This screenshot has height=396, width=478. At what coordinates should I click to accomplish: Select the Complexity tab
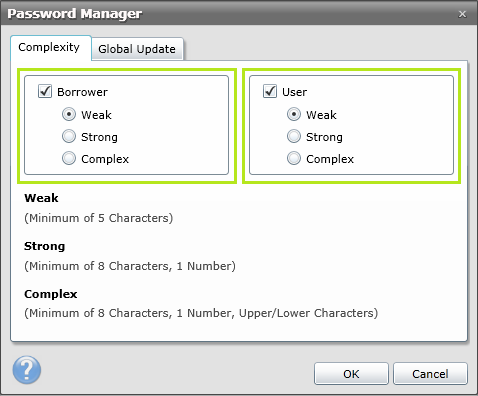point(51,47)
